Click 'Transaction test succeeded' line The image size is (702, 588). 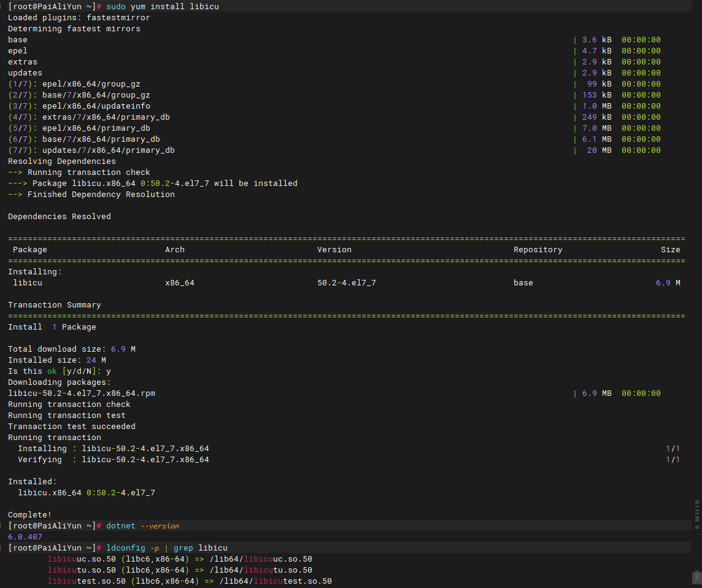click(72, 427)
